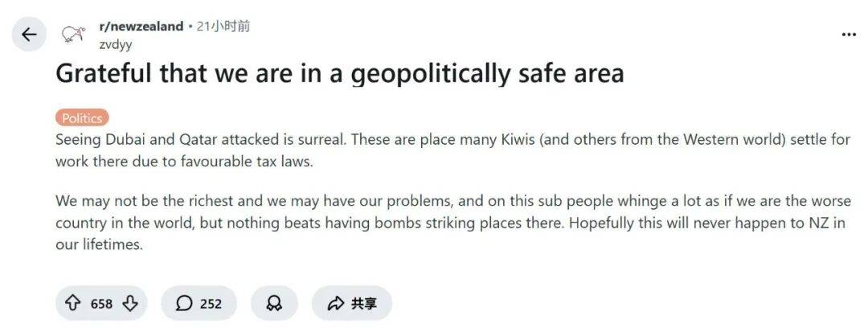Click the share arrow icon
Screen dimensions: 868x332
(x=335, y=303)
